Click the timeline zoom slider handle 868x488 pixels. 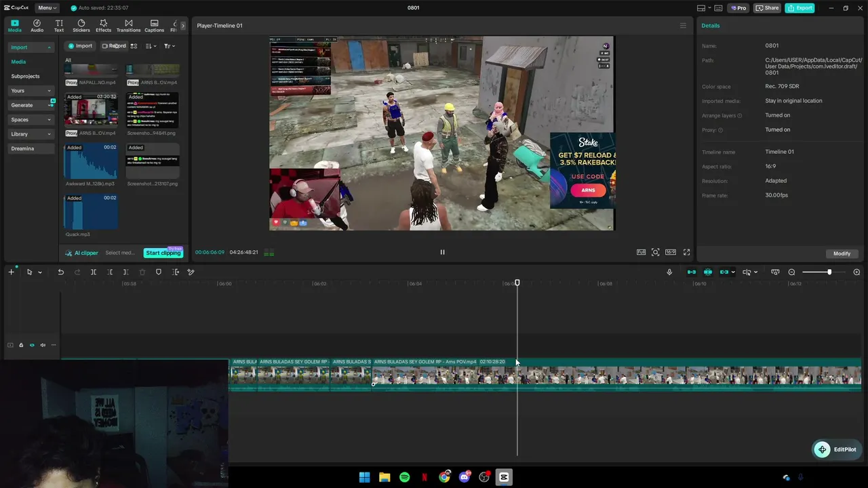tap(829, 272)
